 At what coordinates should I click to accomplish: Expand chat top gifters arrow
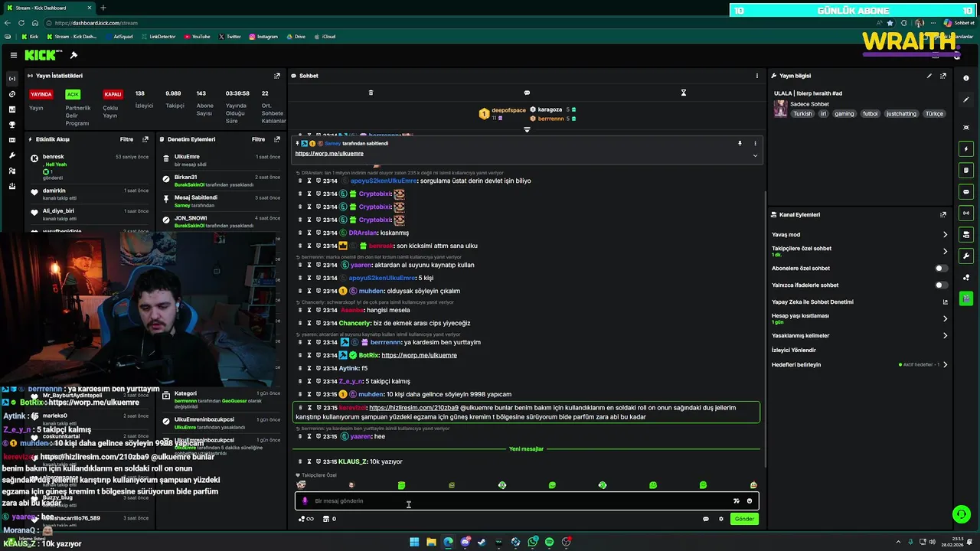click(x=527, y=129)
